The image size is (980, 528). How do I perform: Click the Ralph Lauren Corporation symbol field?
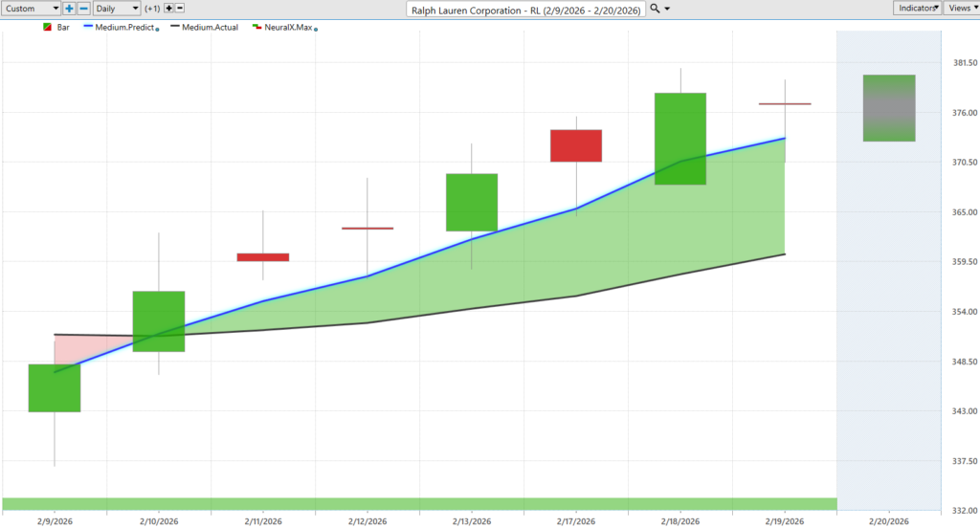(x=525, y=9)
